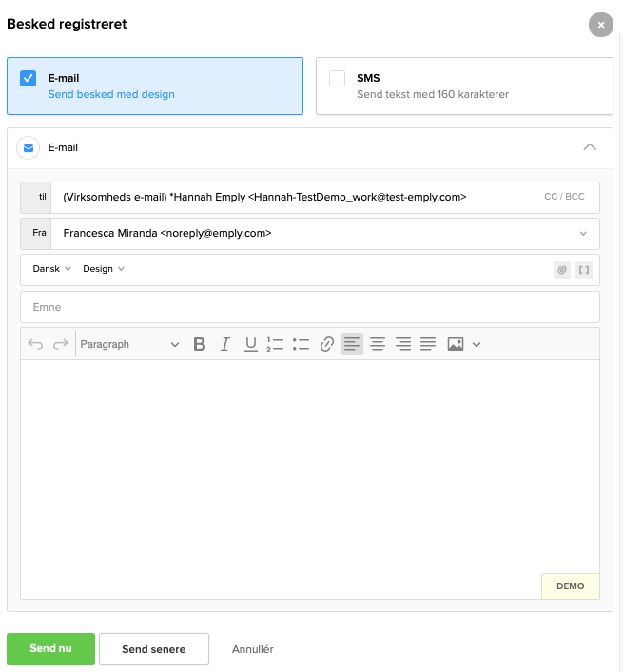
Task: Click the merge fields bracket icon
Action: 584,270
